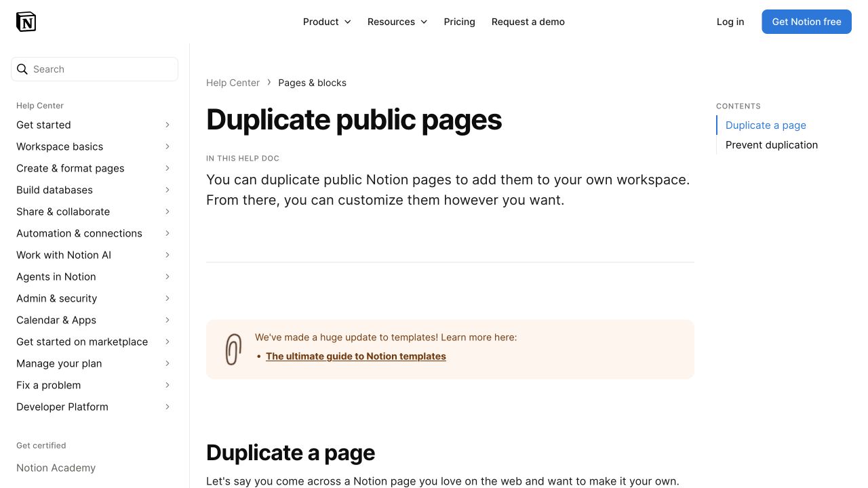Screen dimensions: 868x488
Task: Expand the Manage your plan chevron
Action: pyautogui.click(x=167, y=363)
